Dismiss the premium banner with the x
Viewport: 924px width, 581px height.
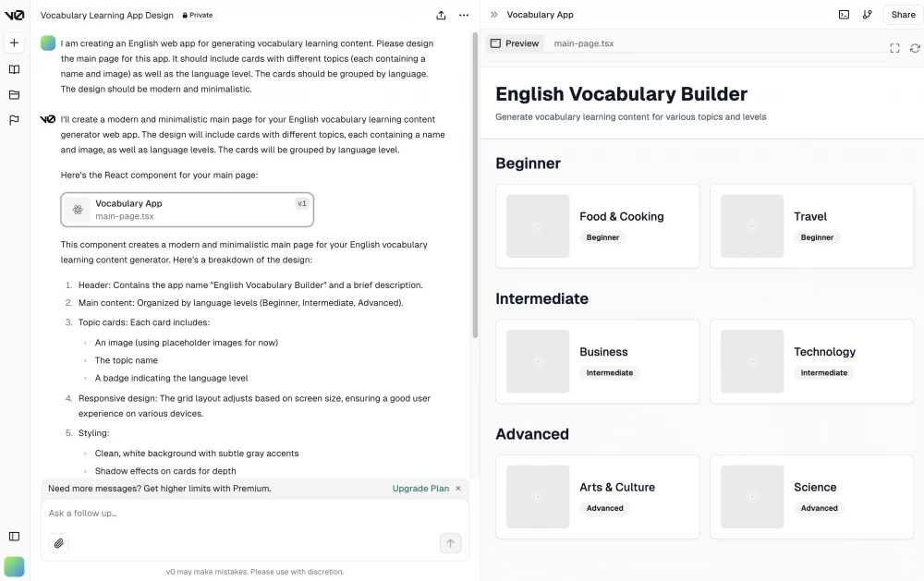click(457, 488)
